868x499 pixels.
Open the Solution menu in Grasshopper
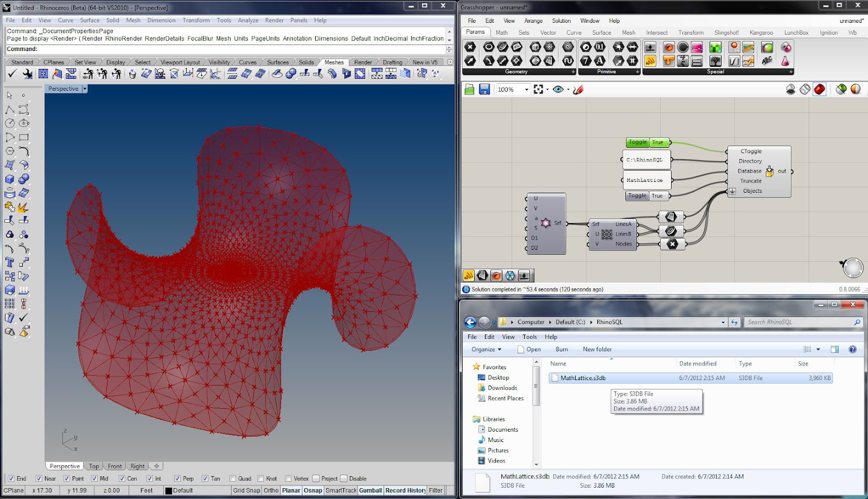pyautogui.click(x=561, y=21)
